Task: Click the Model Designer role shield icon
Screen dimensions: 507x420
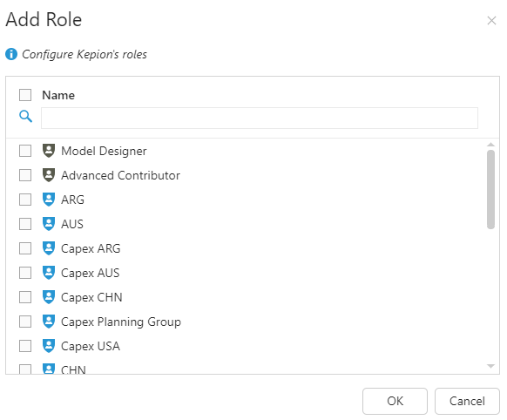Action: 49,151
